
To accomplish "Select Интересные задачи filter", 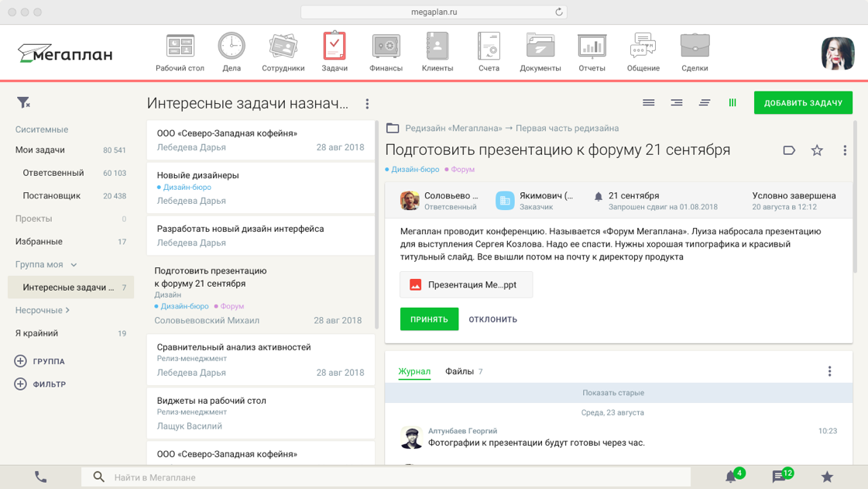I will tap(71, 288).
